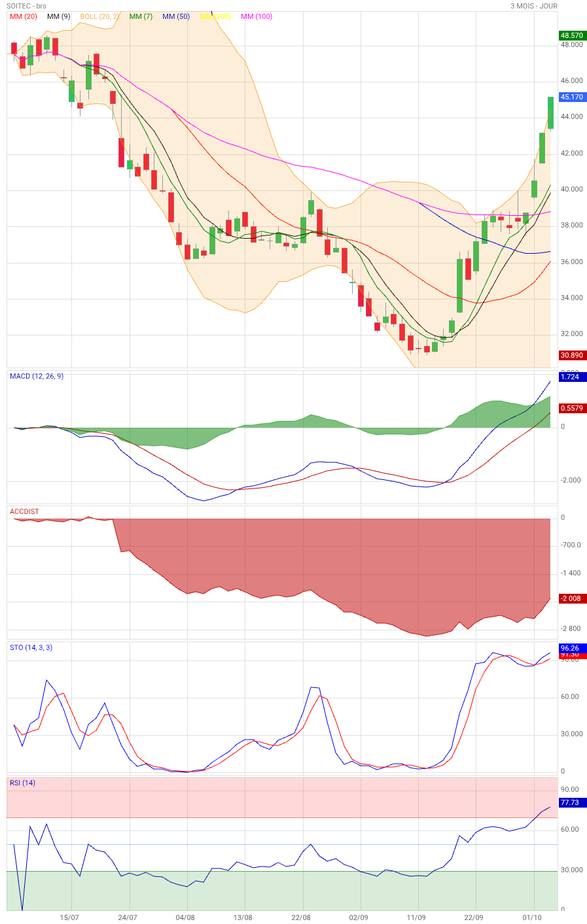Click the RSI (14) indicator label
587x924 pixels.
click(22, 783)
